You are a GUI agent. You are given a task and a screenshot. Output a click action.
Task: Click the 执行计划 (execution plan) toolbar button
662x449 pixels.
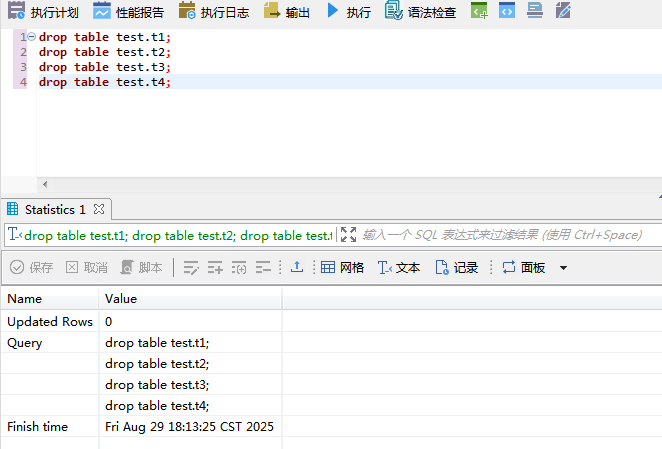(43, 12)
